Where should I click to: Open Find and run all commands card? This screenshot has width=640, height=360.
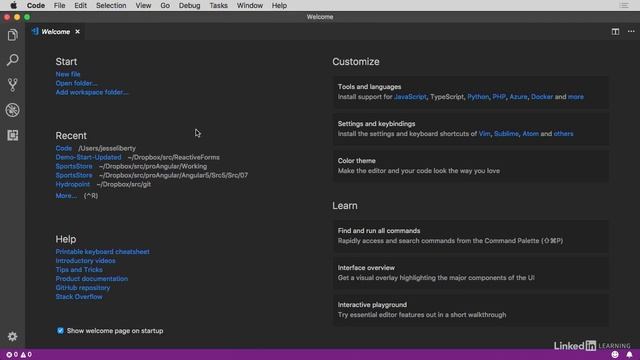click(x=471, y=236)
